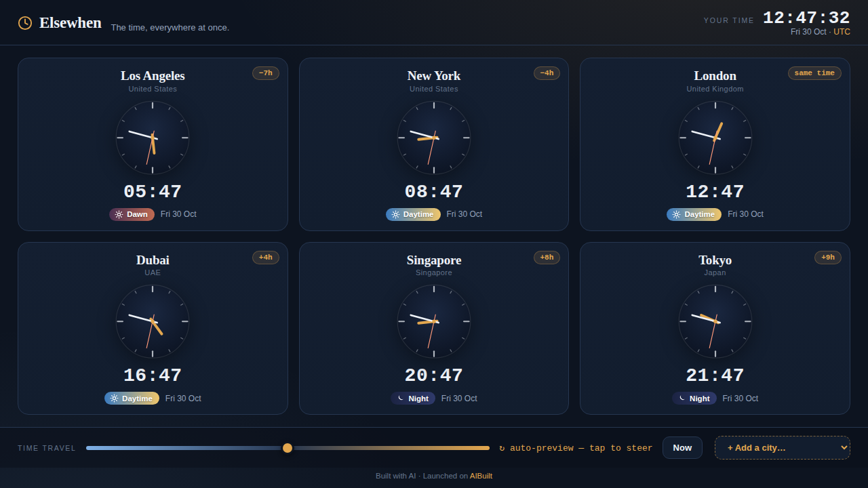Click the −4h offset badge on New York
The image size is (868, 488).
[x=547, y=73]
